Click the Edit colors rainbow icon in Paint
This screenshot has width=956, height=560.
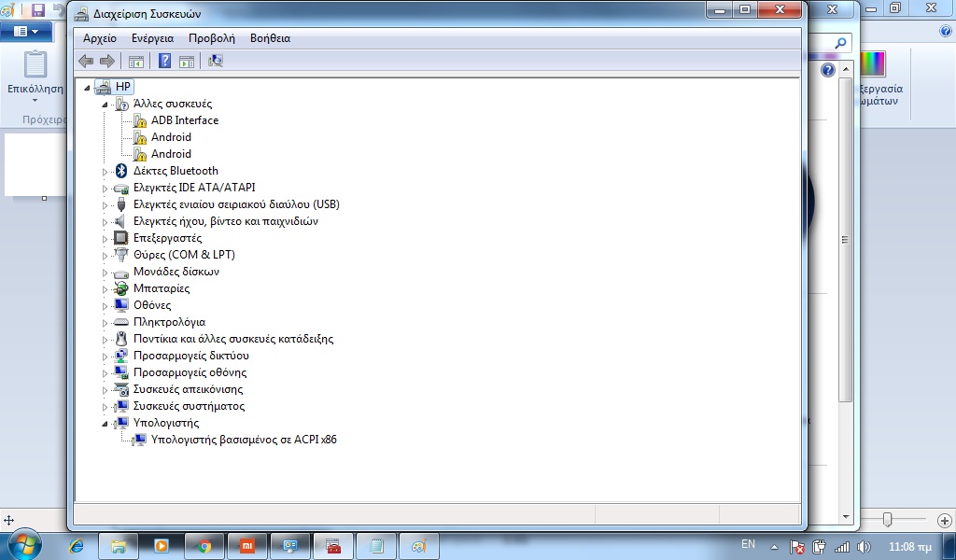tap(873, 64)
